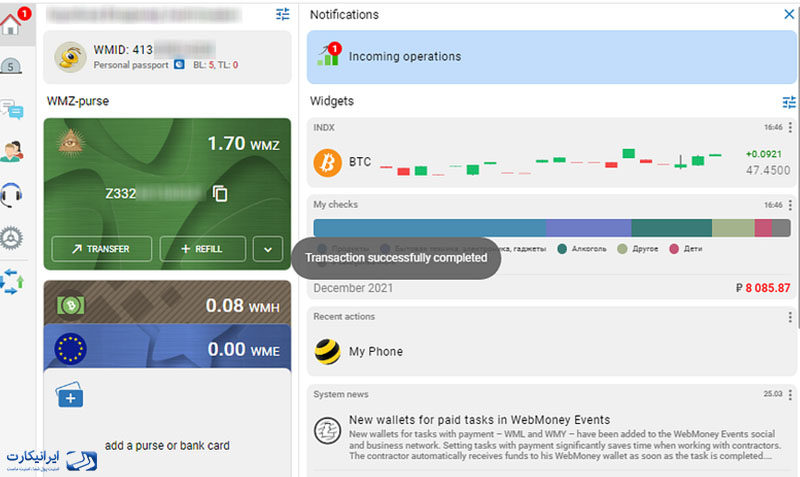Click the purple segment of the My checks bar

point(588,228)
